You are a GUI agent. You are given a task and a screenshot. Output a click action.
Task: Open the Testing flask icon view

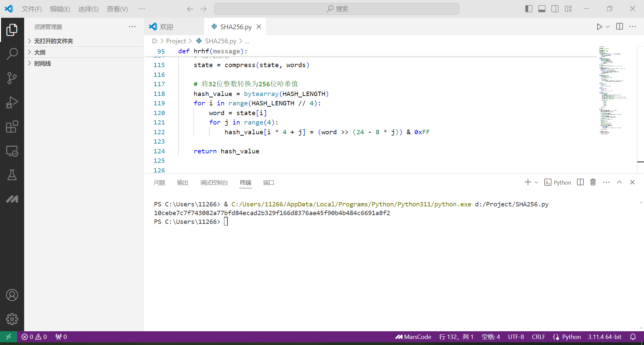tap(12, 175)
